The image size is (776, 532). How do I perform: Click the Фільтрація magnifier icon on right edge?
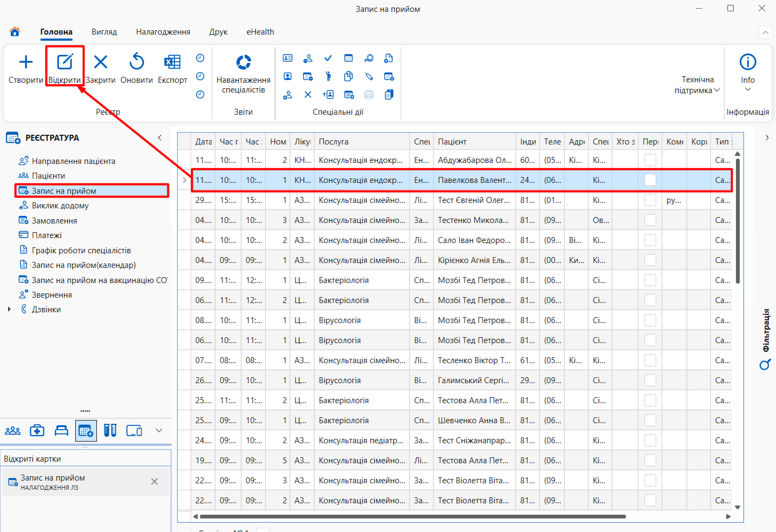pyautogui.click(x=765, y=365)
